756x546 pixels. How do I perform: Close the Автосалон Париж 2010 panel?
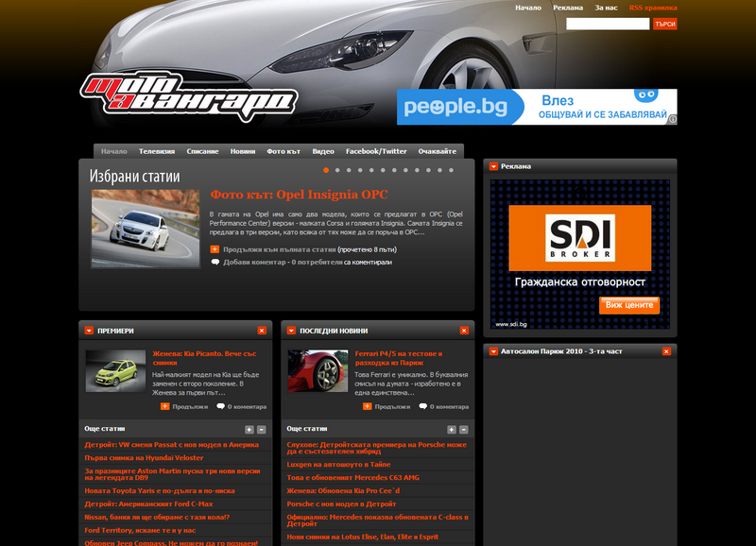pos(666,351)
